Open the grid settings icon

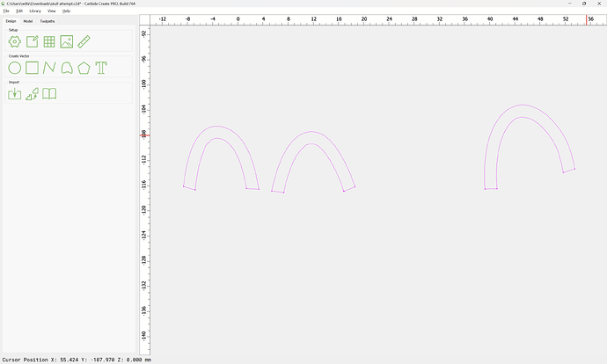click(49, 41)
